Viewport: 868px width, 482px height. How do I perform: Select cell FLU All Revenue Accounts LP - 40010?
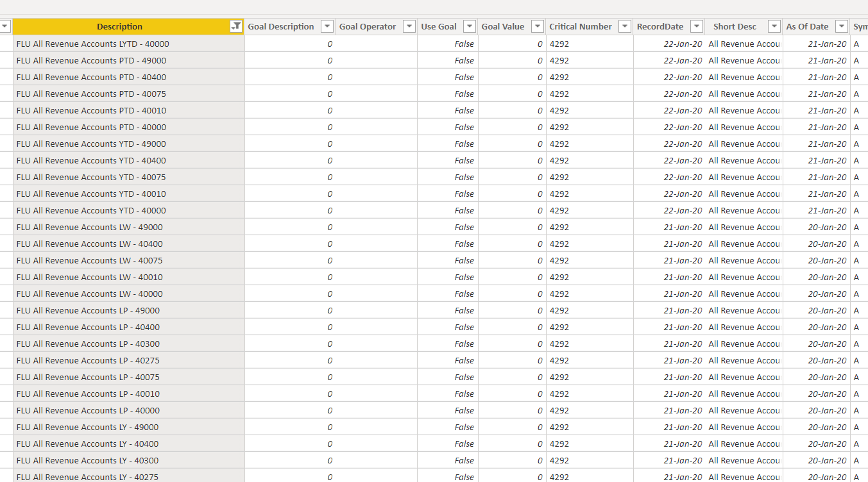click(128, 394)
